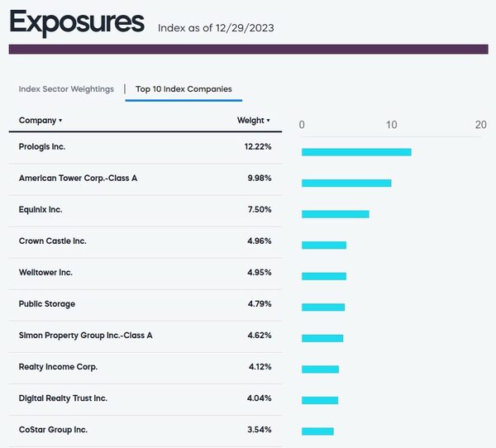Click the 4.04% weight value
This screenshot has height=448, width=496.
(260, 398)
